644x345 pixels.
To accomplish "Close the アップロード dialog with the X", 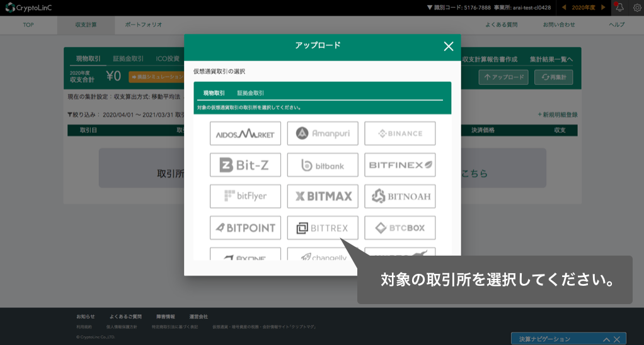I will tap(449, 47).
